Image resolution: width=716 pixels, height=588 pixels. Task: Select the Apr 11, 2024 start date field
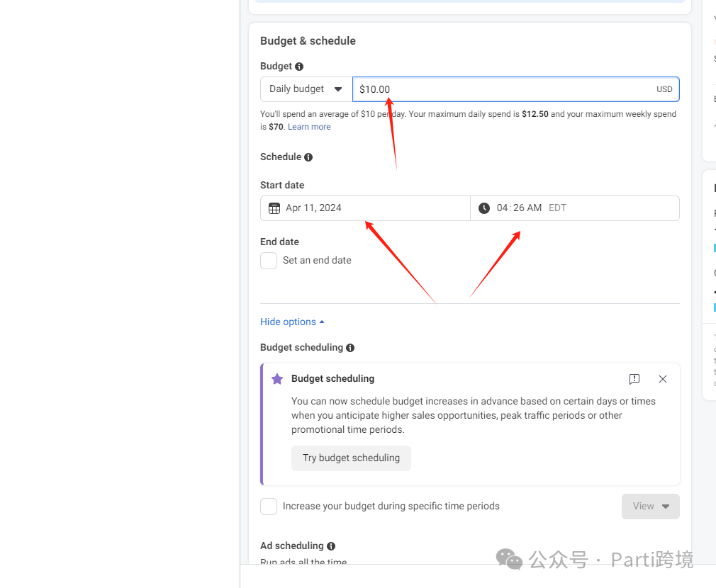point(365,208)
